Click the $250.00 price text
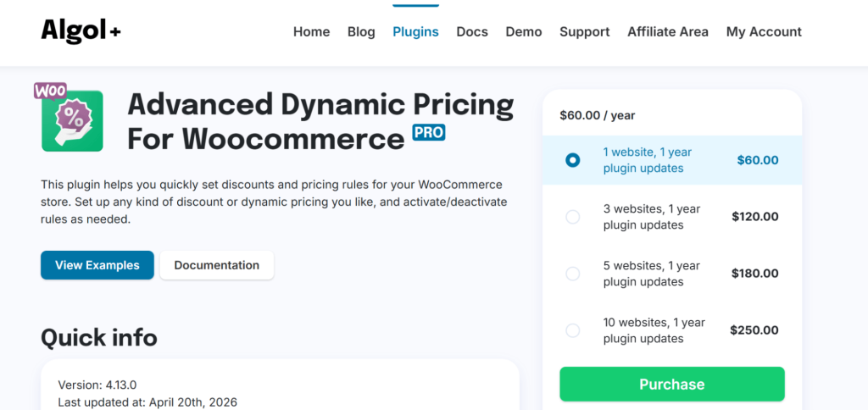Screen dimensions: 868x410 pyautogui.click(x=754, y=330)
